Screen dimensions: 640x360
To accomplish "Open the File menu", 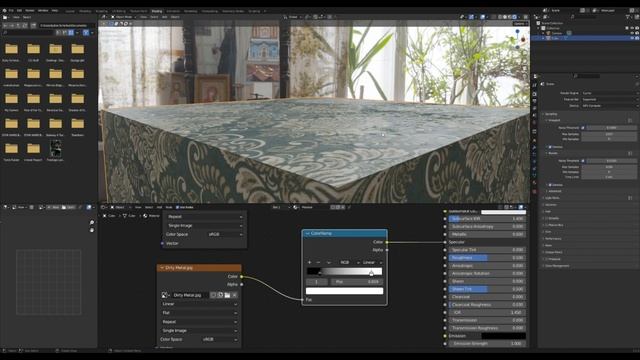I will point(11,11).
